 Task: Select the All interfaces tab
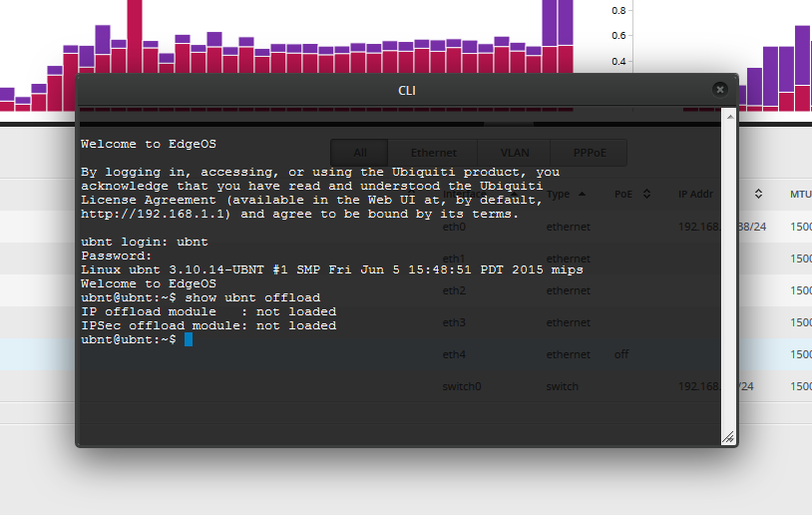[360, 153]
